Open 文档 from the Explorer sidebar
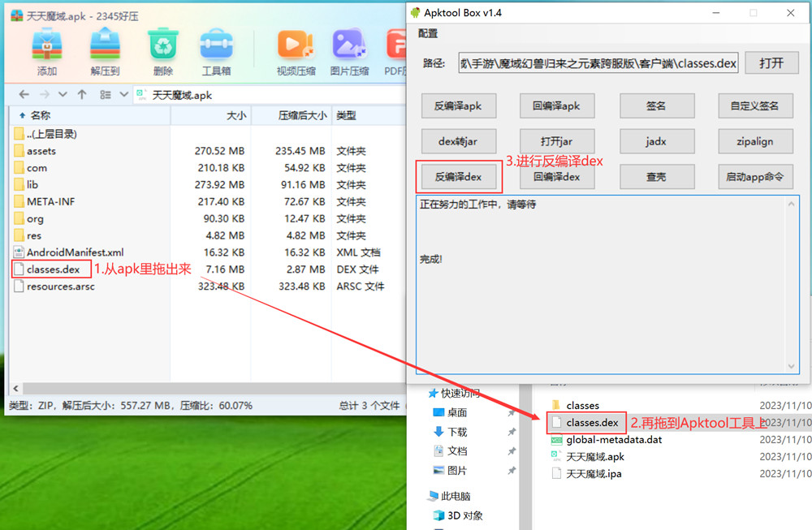This screenshot has width=812, height=530. point(450,450)
